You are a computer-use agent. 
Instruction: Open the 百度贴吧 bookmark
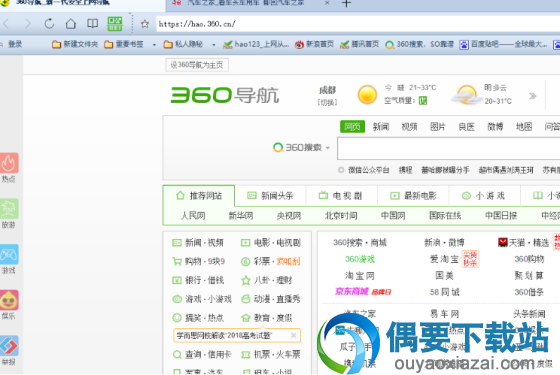tap(503, 44)
